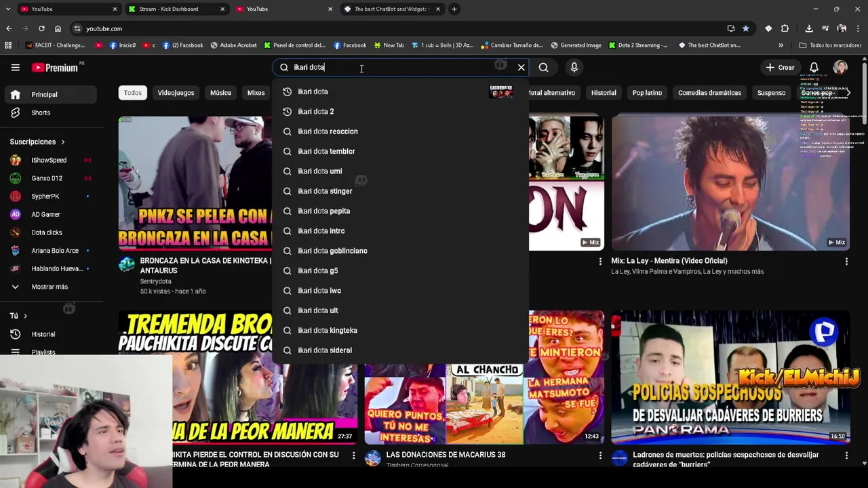Screen dimensions: 868x488
Task: Open options menu for Mix: La Ley video
Action: coord(846,262)
